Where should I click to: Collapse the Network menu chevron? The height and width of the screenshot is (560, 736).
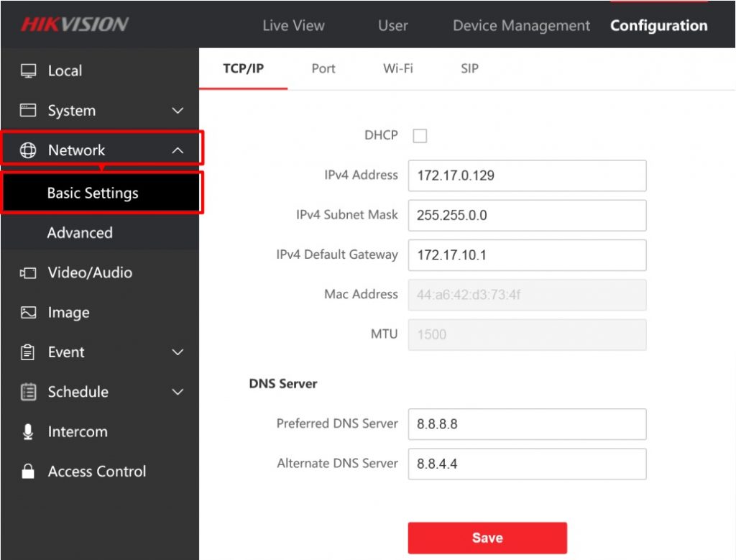pos(178,150)
